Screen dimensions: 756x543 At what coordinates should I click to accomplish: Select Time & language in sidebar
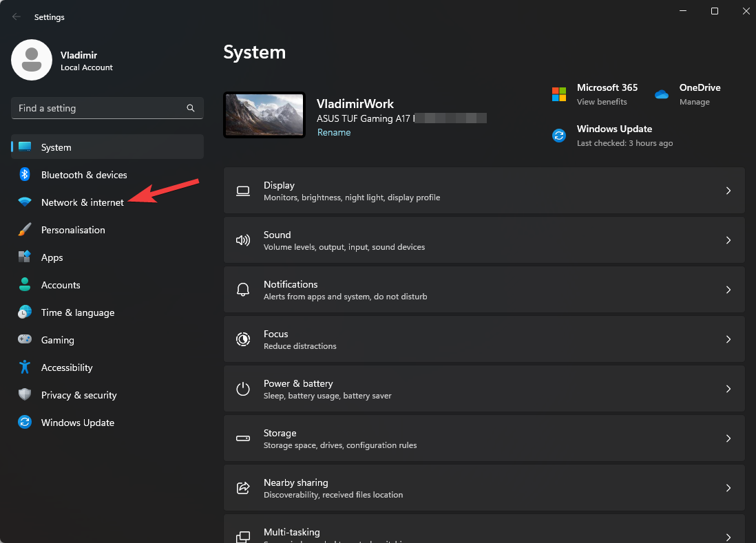78,312
